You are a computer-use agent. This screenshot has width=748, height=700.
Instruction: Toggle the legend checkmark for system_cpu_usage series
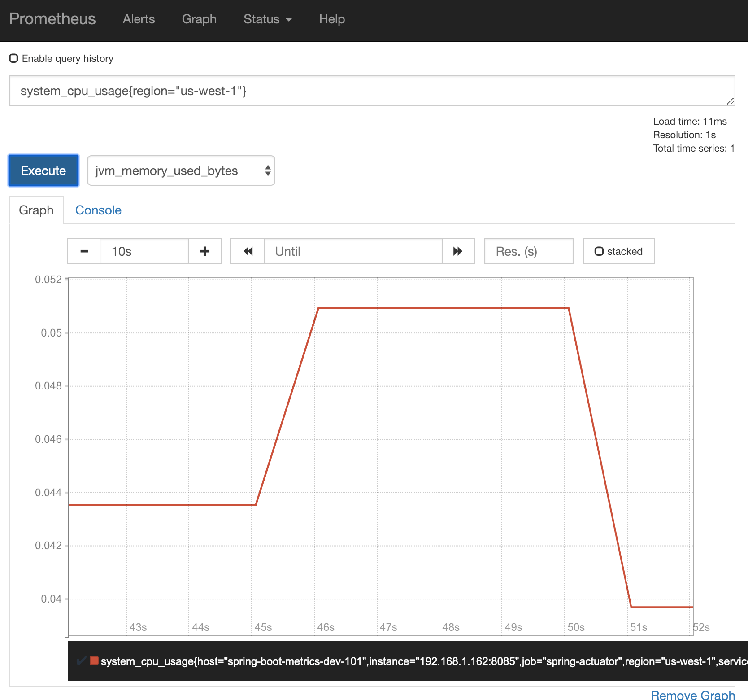tap(81, 661)
